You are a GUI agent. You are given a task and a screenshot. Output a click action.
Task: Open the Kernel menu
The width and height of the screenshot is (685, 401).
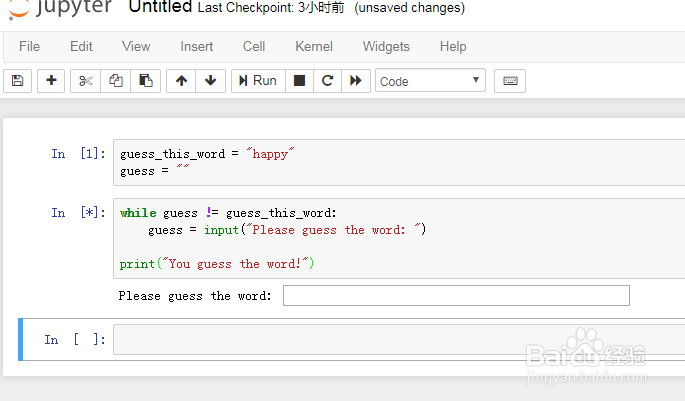(314, 46)
